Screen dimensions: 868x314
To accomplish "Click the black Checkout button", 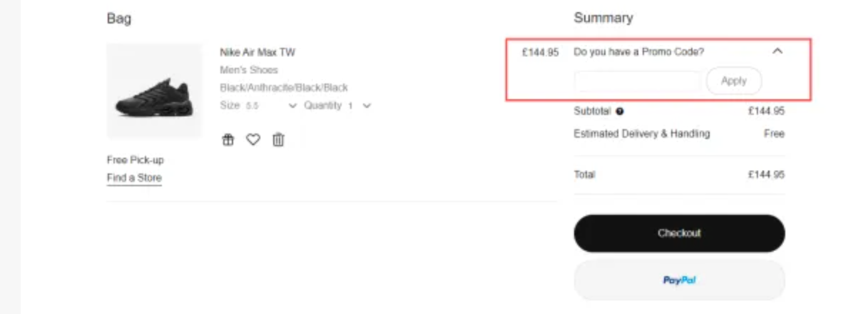I will [679, 233].
